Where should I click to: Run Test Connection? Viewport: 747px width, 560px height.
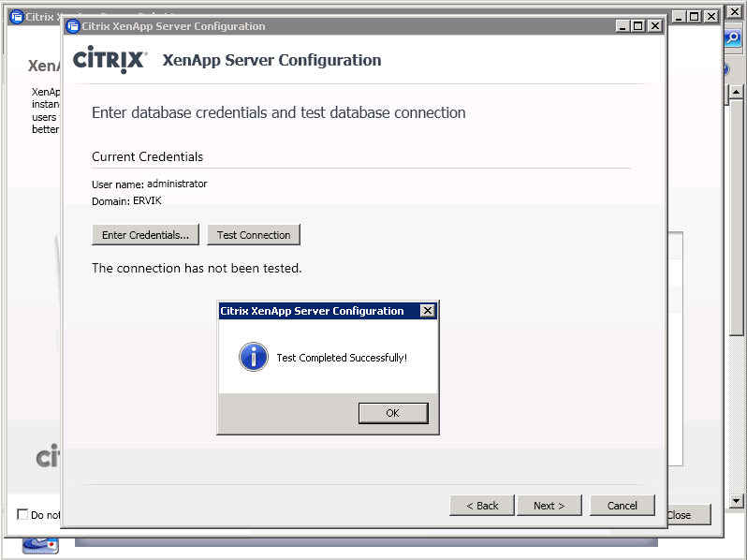[x=254, y=235]
